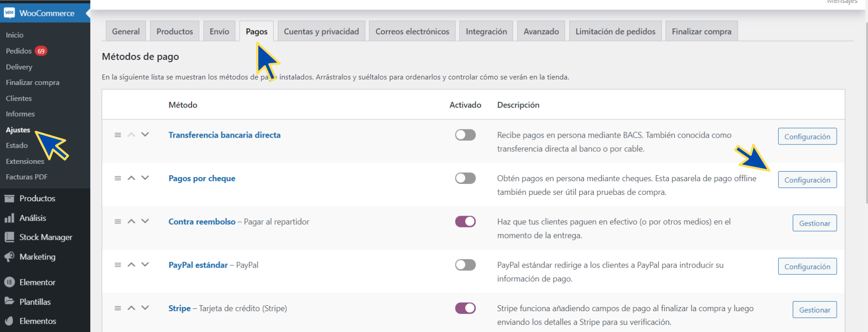
Task: Enable PayPal estándar toggle
Action: coord(465,265)
